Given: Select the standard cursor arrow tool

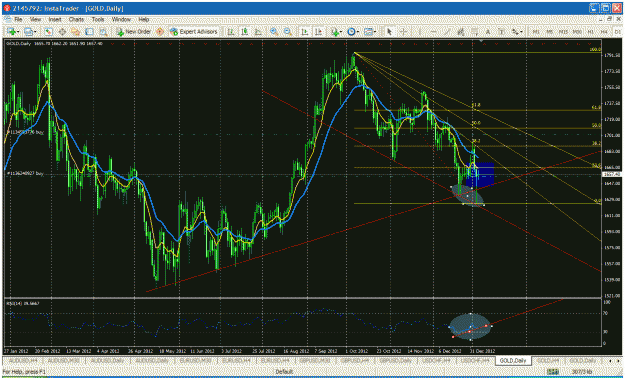Looking at the screenshot, I should pyautogui.click(x=389, y=32).
